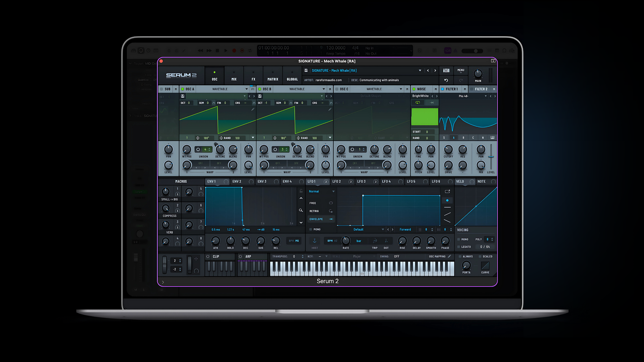The width and height of the screenshot is (644, 362).
Task: Open the Phs 48- filter type dropdown
Action: 485,96
